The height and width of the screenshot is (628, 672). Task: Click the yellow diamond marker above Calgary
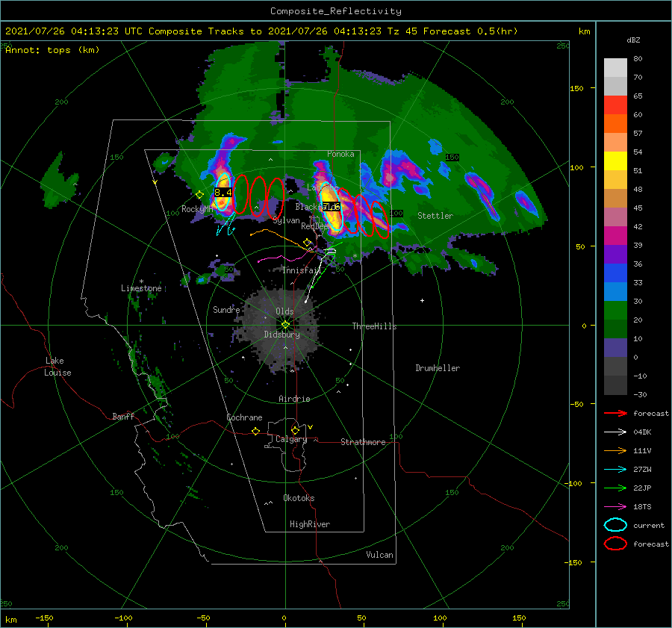pos(295,430)
